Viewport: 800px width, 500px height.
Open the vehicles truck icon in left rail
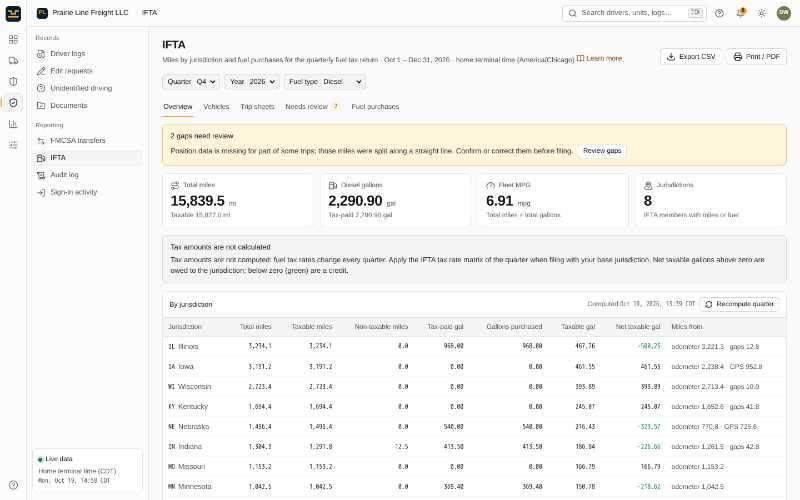click(13, 60)
